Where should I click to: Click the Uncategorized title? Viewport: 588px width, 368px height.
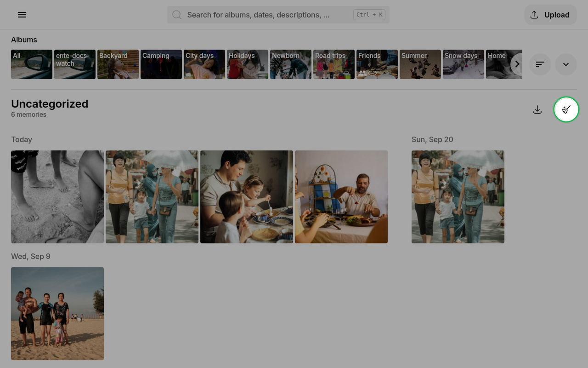[x=50, y=103]
